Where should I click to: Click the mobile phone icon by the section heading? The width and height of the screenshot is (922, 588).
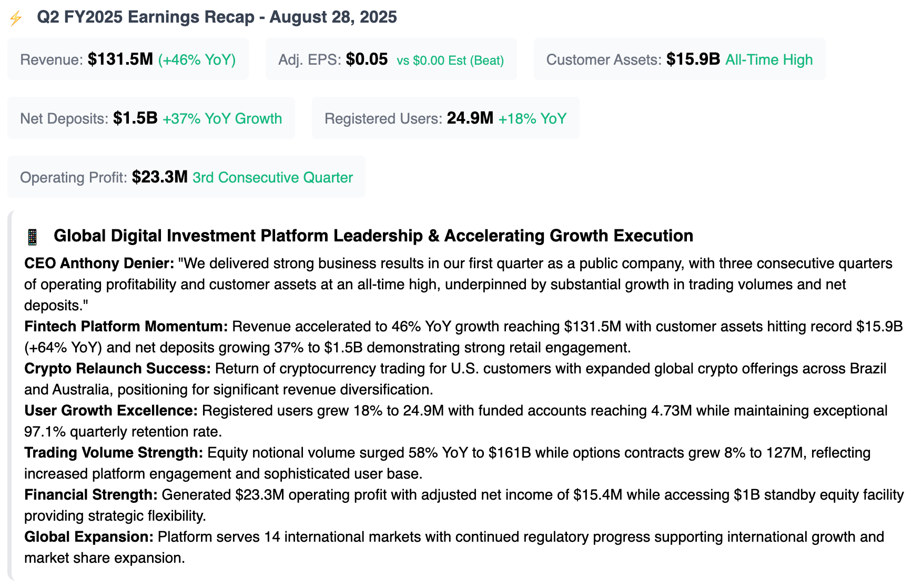32,237
